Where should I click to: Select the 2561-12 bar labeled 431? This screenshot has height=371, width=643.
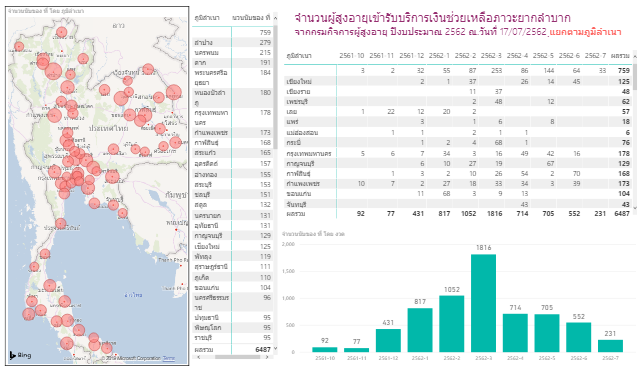click(388, 340)
